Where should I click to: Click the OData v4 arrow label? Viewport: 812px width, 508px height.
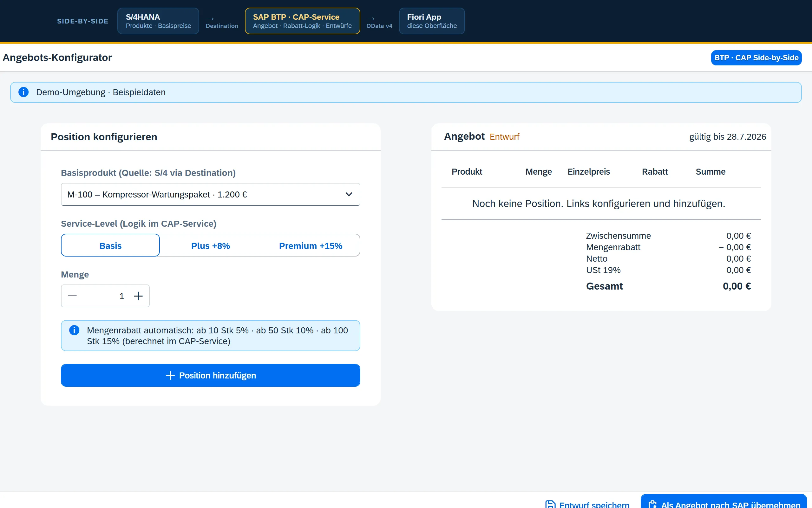379,26
